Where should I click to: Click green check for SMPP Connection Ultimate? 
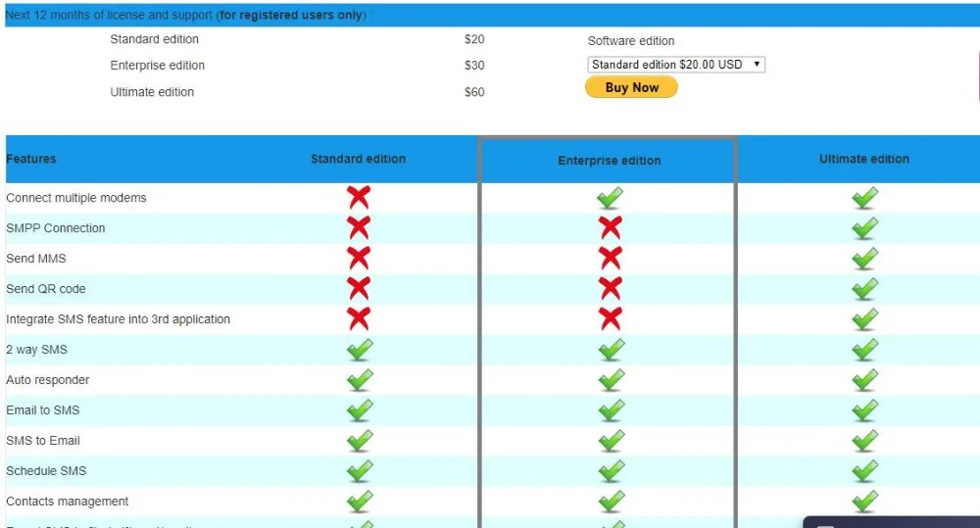point(865,227)
